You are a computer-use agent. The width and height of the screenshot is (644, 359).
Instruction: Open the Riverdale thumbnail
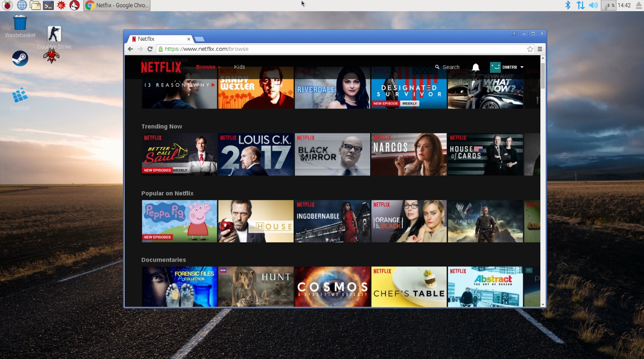tap(332, 87)
